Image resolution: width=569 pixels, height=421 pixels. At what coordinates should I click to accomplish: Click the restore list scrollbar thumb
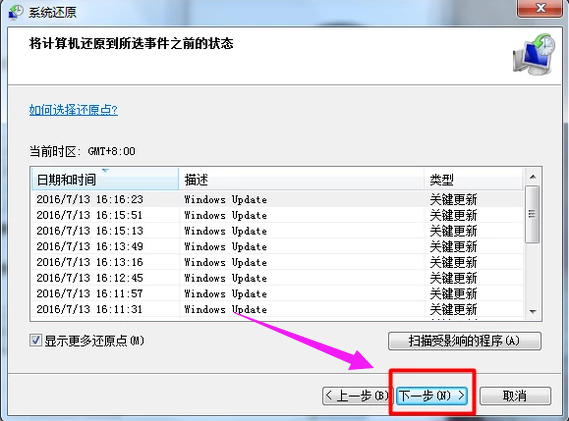coord(532,214)
